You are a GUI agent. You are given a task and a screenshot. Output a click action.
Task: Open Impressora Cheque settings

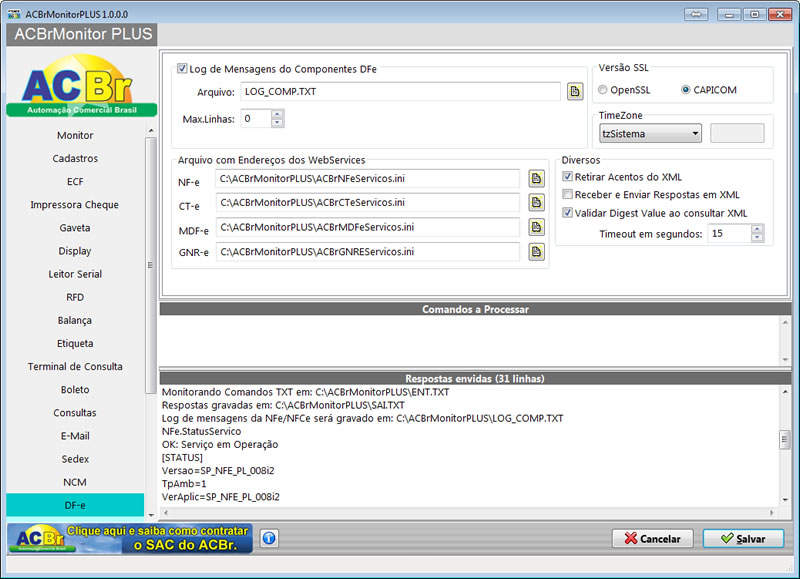tap(75, 205)
